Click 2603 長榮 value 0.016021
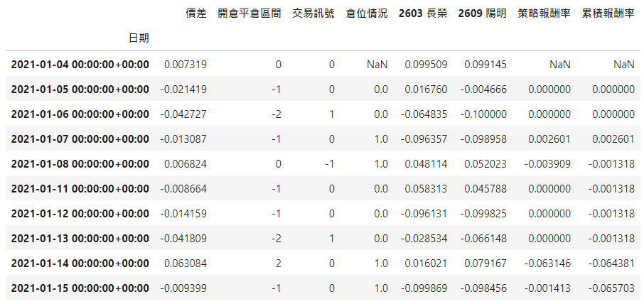Screen dimensions: 644x304 pos(426,264)
